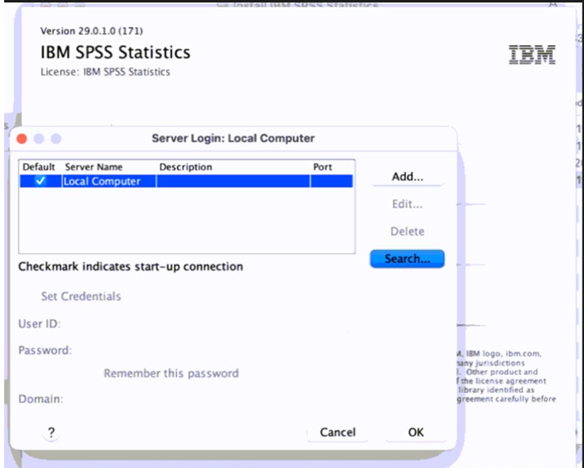Click the Add... button
Image resolution: width=584 pixels, height=468 pixels.
point(407,176)
